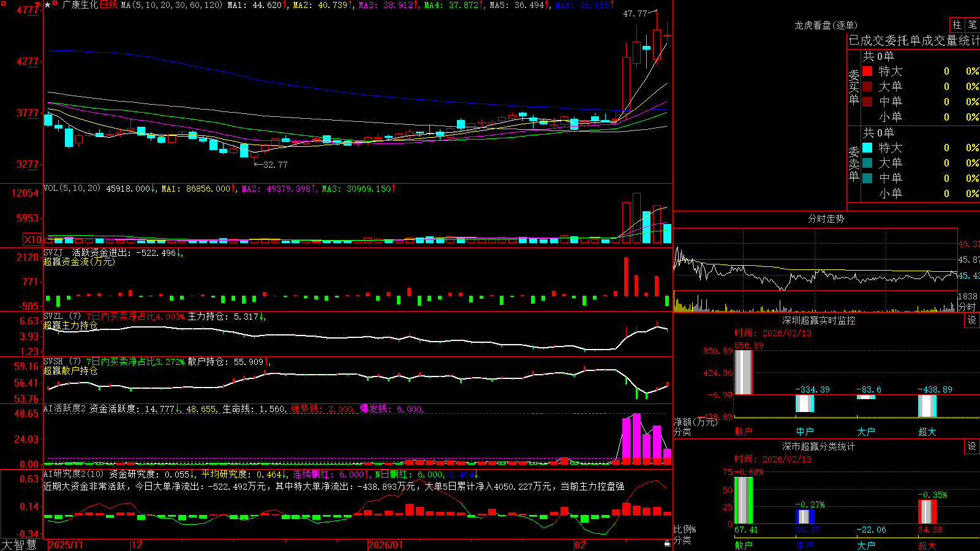Image resolution: width=980 pixels, height=551 pixels.
Task: Click the SVZL (7) indicator name
Action: point(62,317)
